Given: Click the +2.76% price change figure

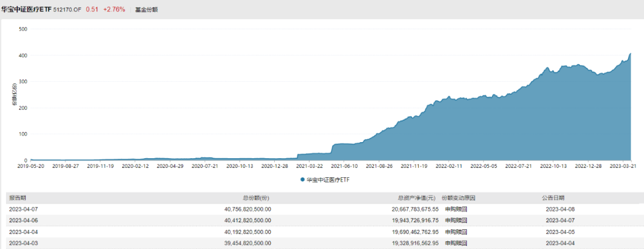Looking at the screenshot, I should pos(114,10).
